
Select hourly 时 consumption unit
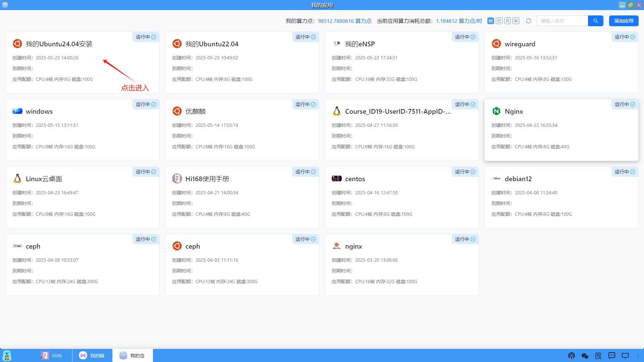[491, 21]
